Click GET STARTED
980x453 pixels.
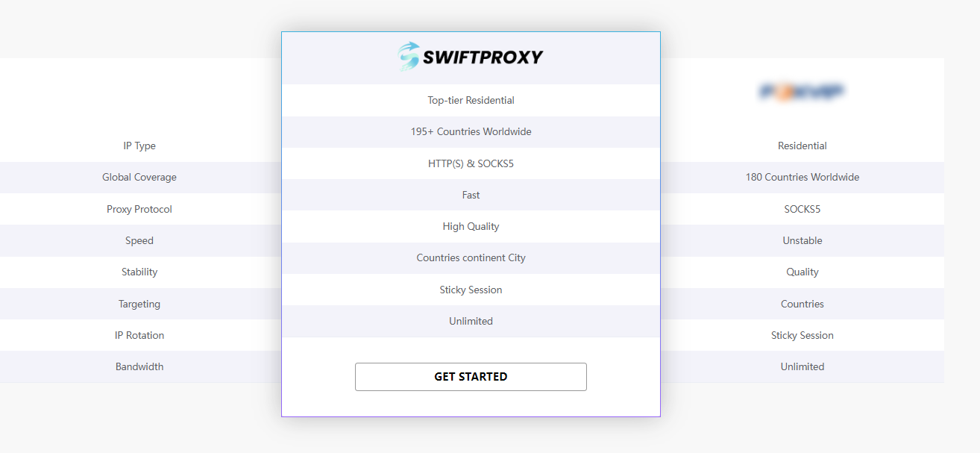point(471,376)
